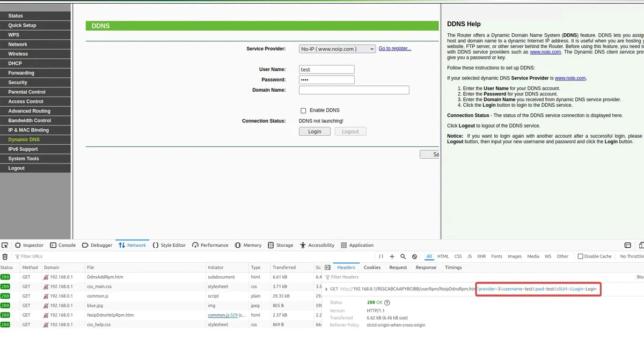Screen dimensions: 644x340
Task: Open the No Throttling dropdown
Action: pos(632,256)
